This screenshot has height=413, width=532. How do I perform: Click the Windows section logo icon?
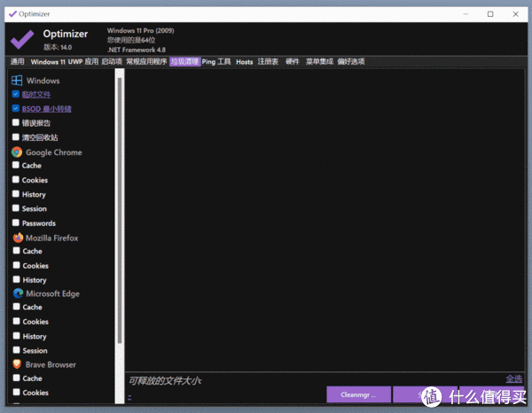17,81
